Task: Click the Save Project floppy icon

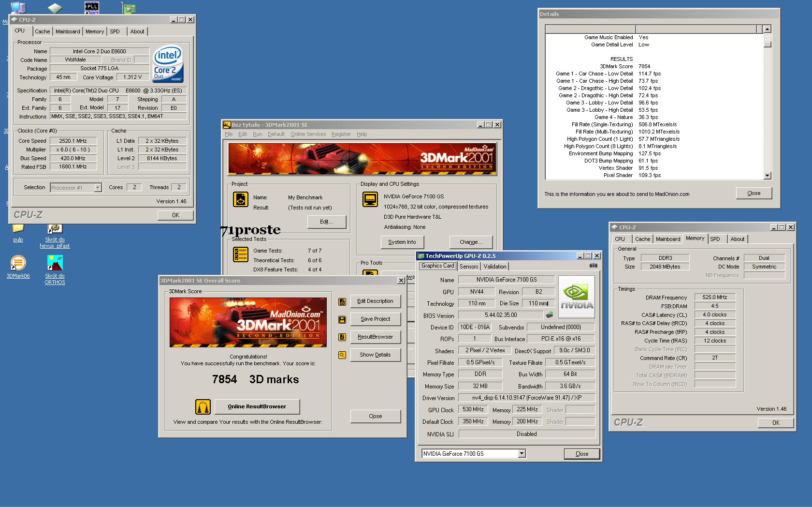Action: click(342, 320)
